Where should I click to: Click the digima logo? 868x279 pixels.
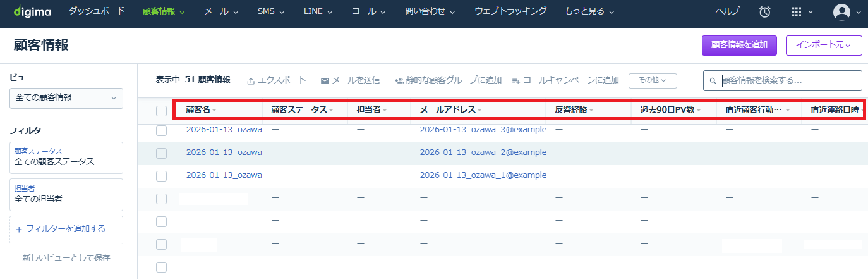(32, 11)
